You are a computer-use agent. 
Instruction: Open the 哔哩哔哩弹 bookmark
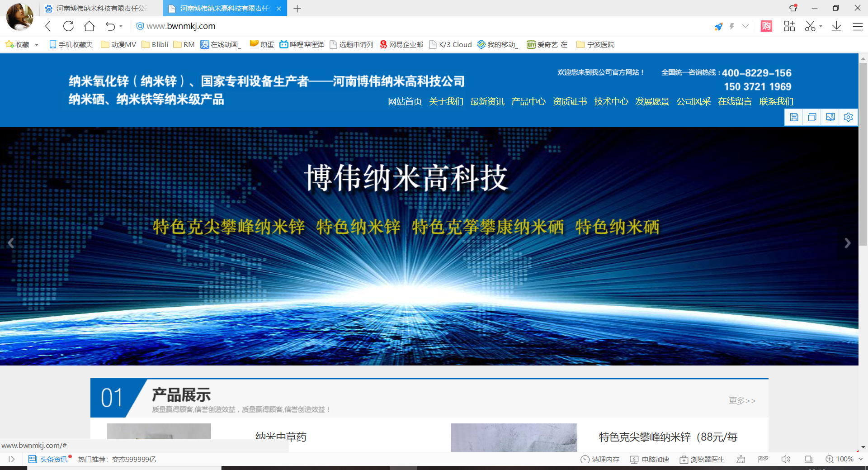[302, 44]
